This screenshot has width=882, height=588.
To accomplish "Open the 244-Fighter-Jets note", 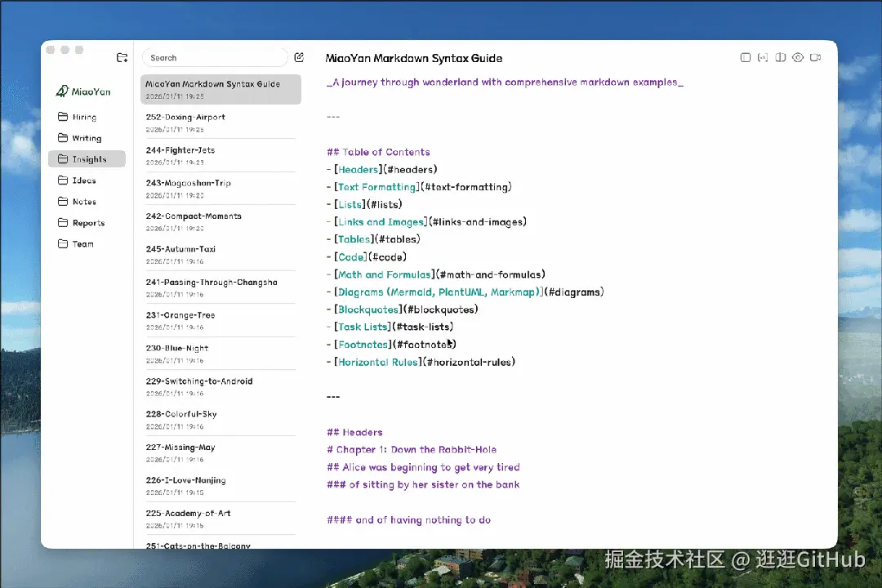I will 220,155.
